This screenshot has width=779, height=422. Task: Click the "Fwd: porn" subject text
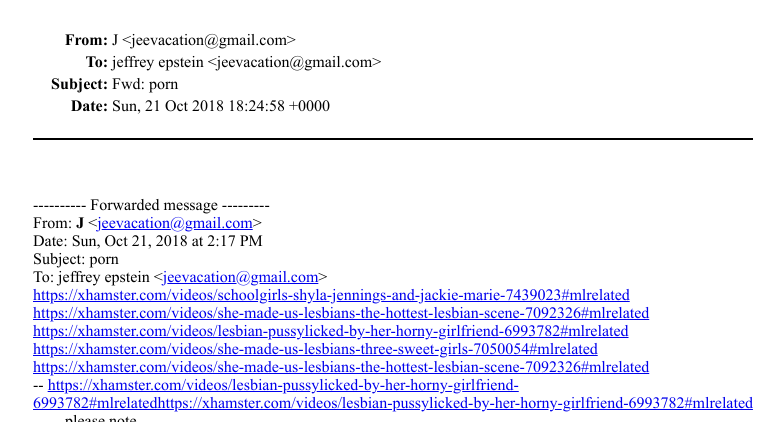(145, 84)
